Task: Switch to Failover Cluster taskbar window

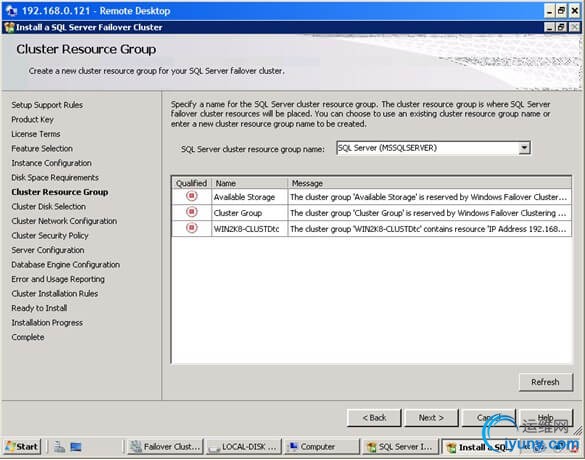Action: pos(165,446)
